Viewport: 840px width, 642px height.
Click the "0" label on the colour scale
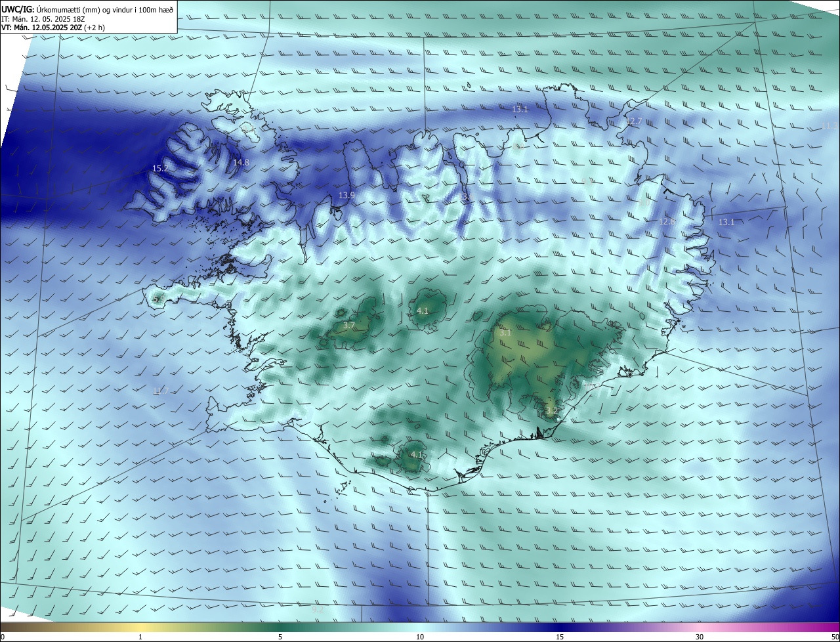[3, 637]
